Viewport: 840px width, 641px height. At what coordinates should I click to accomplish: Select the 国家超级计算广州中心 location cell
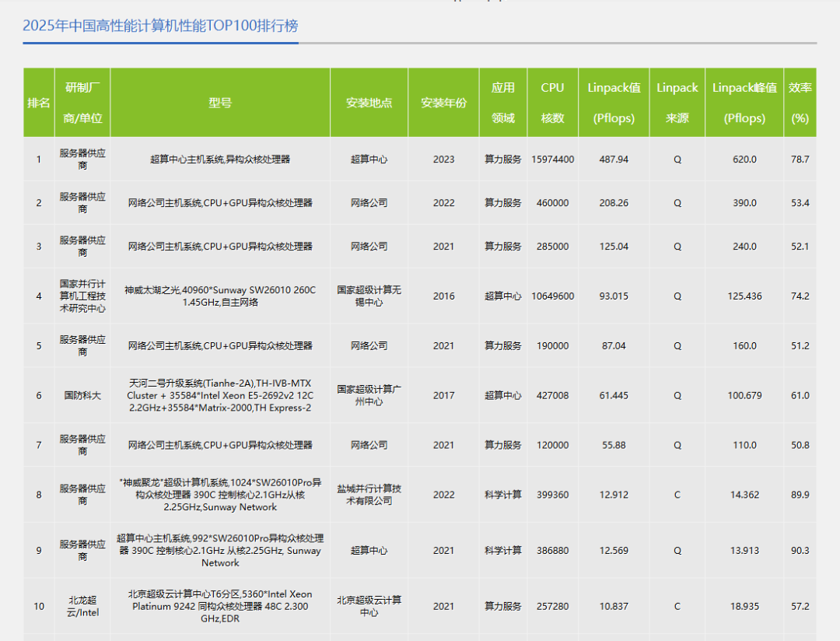point(369,395)
